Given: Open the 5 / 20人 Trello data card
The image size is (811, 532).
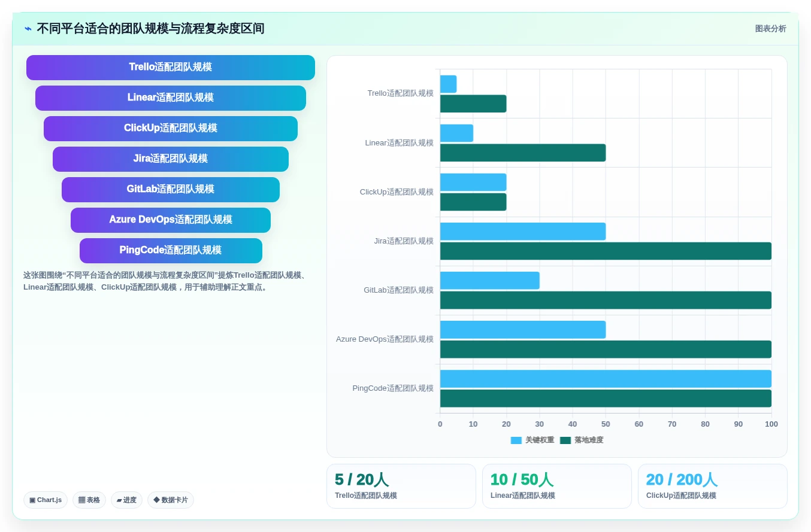Looking at the screenshot, I should pos(401,486).
